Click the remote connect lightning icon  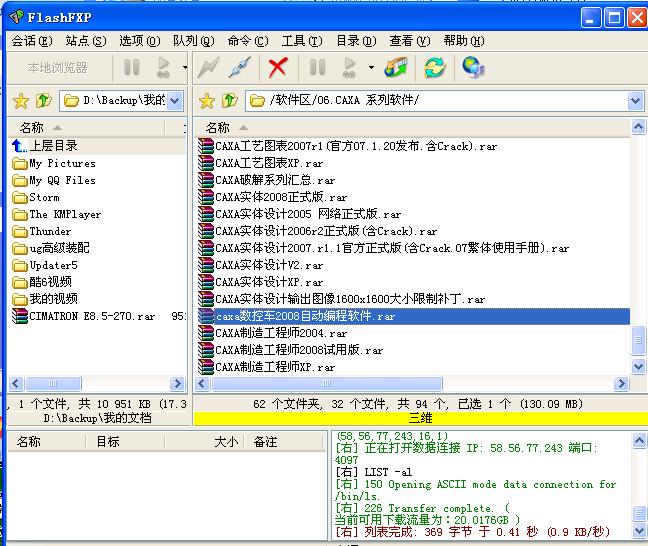[x=208, y=67]
